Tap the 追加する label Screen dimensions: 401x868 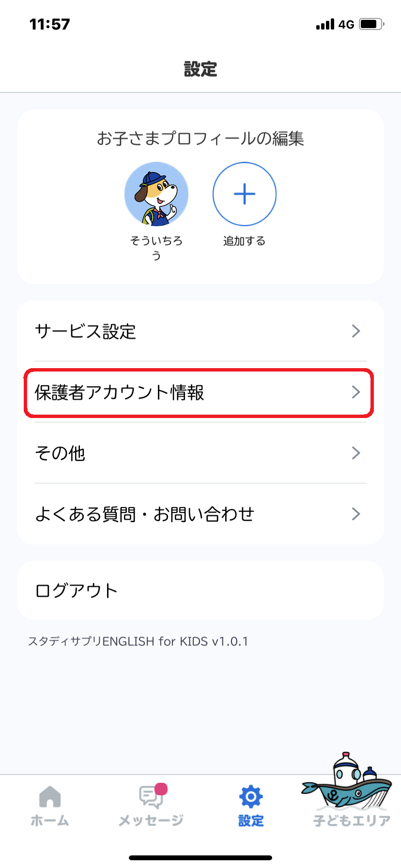tap(245, 241)
